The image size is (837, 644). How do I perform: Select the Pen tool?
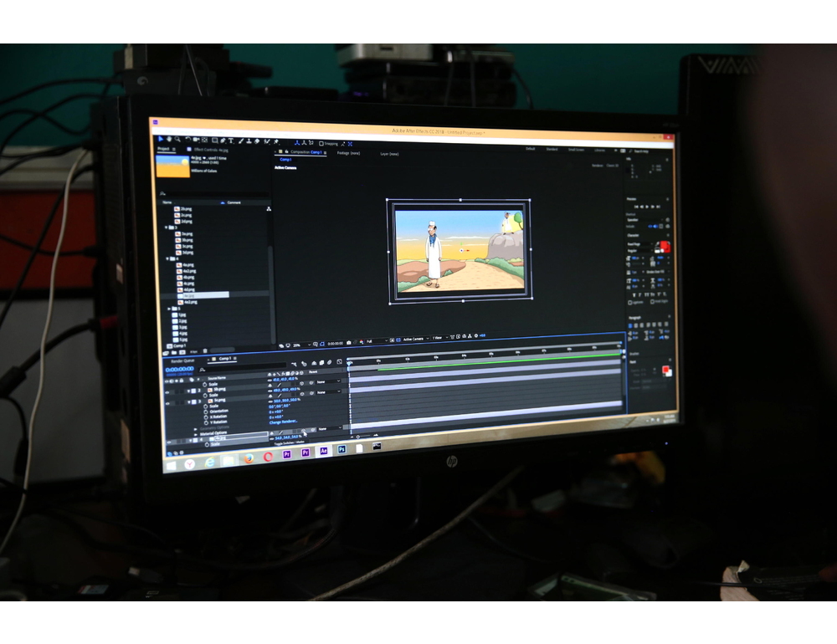tap(223, 141)
